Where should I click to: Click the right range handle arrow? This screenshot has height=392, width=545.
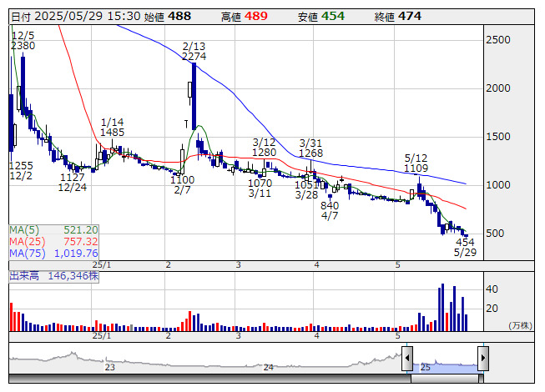pos(483,358)
